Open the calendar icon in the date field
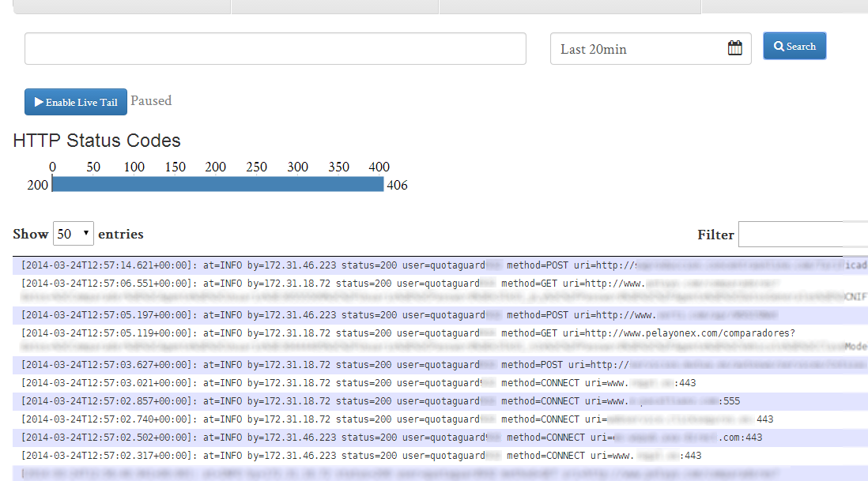Screen dimensions: 868x481 735,47
